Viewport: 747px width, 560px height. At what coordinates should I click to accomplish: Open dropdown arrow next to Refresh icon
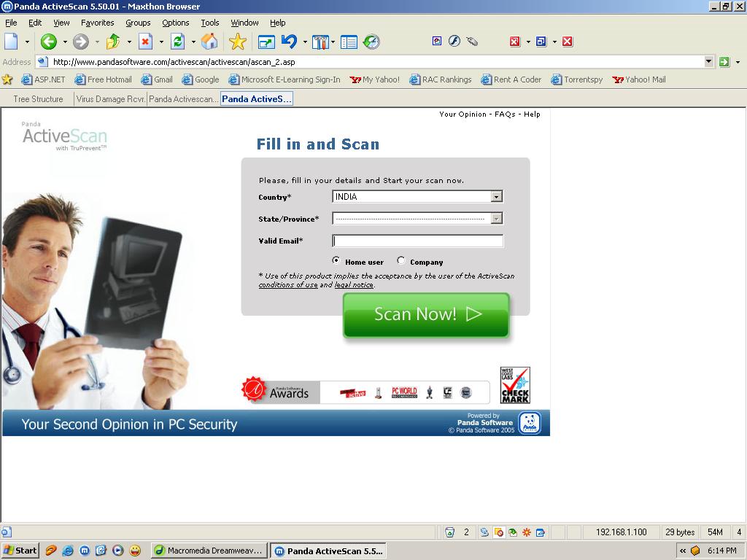tap(193, 42)
